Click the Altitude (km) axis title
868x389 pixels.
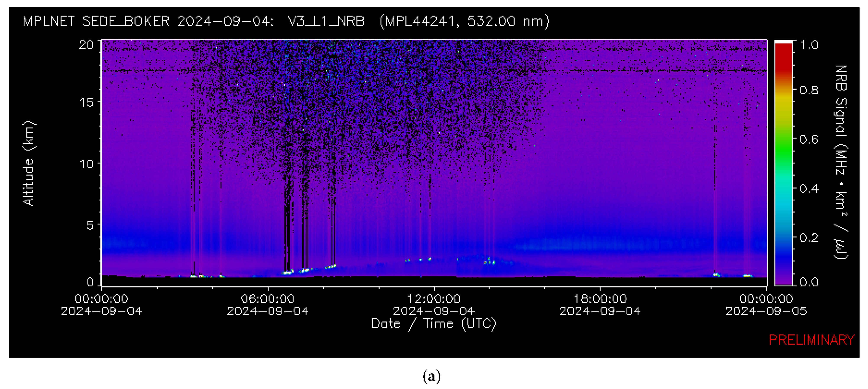29,163
